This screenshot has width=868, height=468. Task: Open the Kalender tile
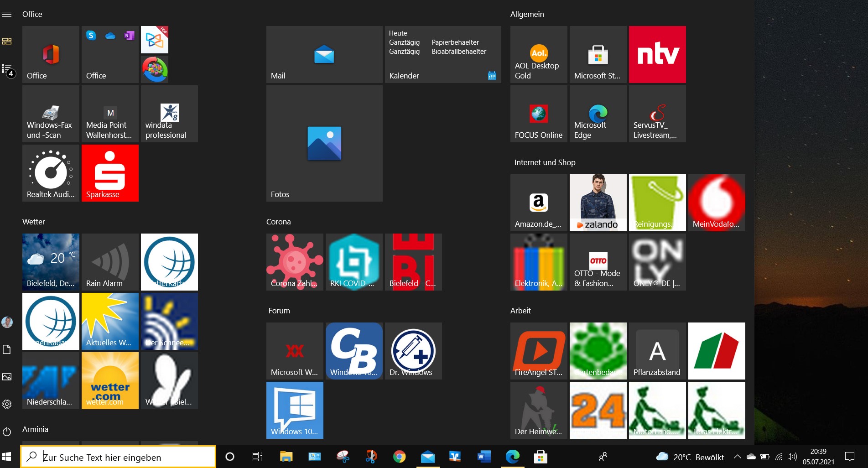[x=443, y=54]
